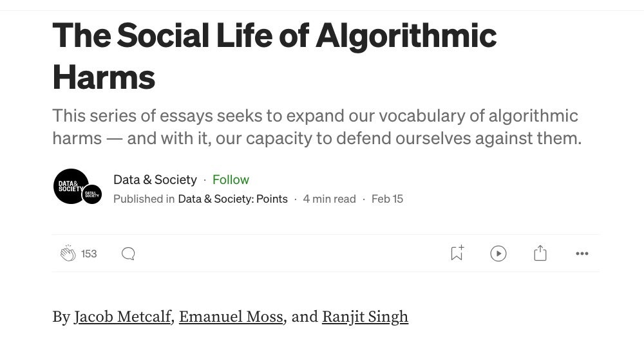Bookmark this story with the save icon
The width and height of the screenshot is (644, 361).
[x=457, y=254]
